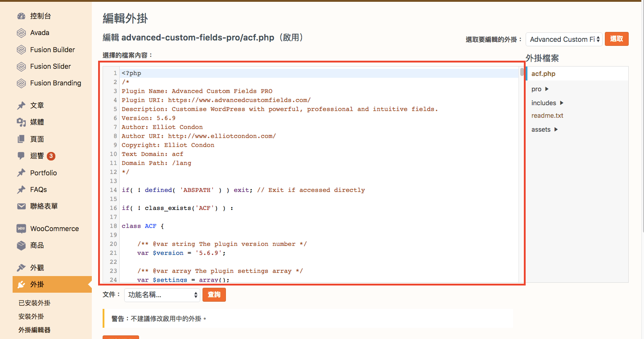The width and height of the screenshot is (644, 339).
Task: Click the 頁面 pages icon
Action: click(x=21, y=139)
